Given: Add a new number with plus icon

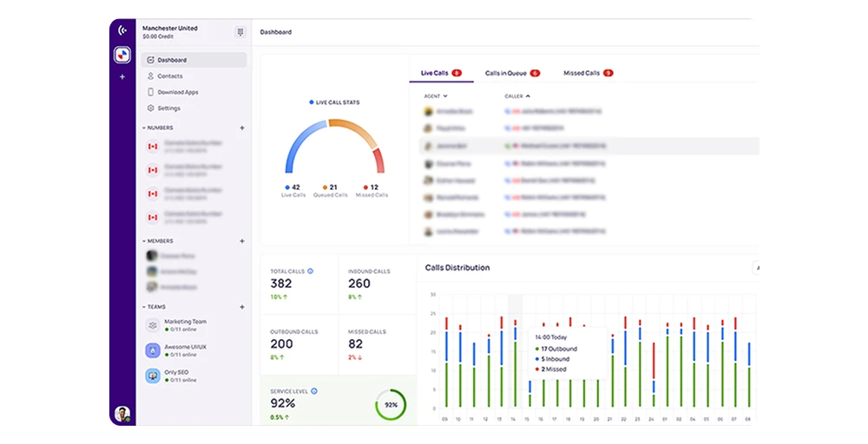Looking at the screenshot, I should coord(242,127).
